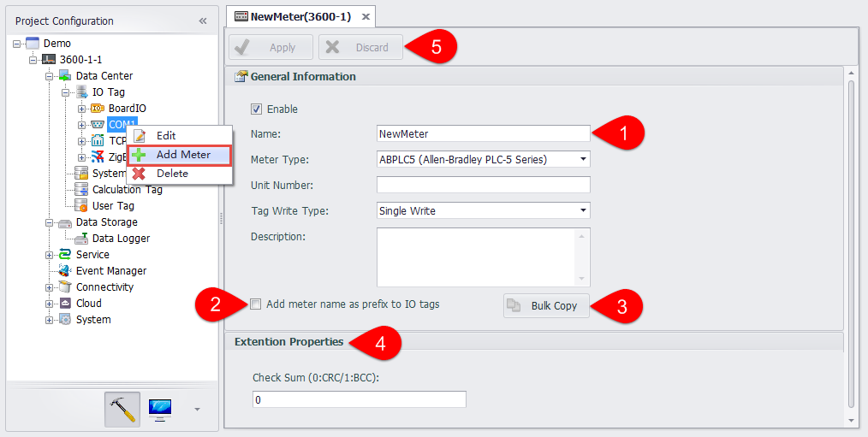This screenshot has width=868, height=437.
Task: Choose Add Meter from context menu
Action: coord(182,155)
